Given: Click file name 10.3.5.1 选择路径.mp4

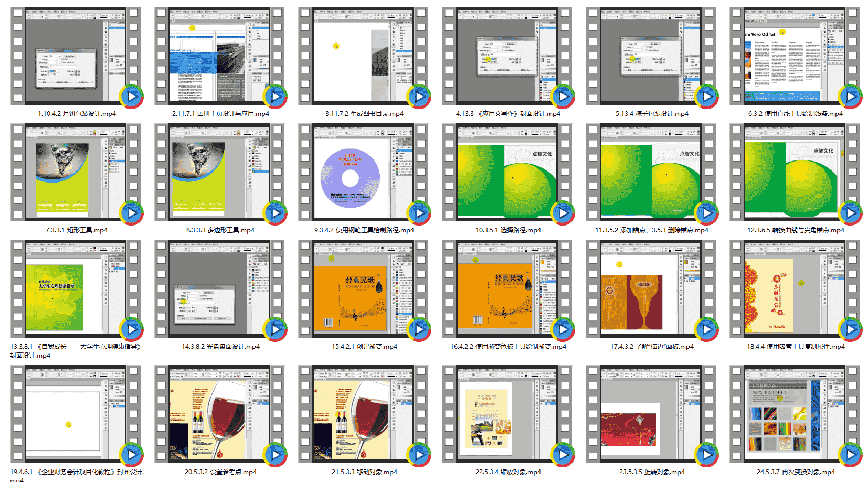Looking at the screenshot, I should tap(508, 230).
